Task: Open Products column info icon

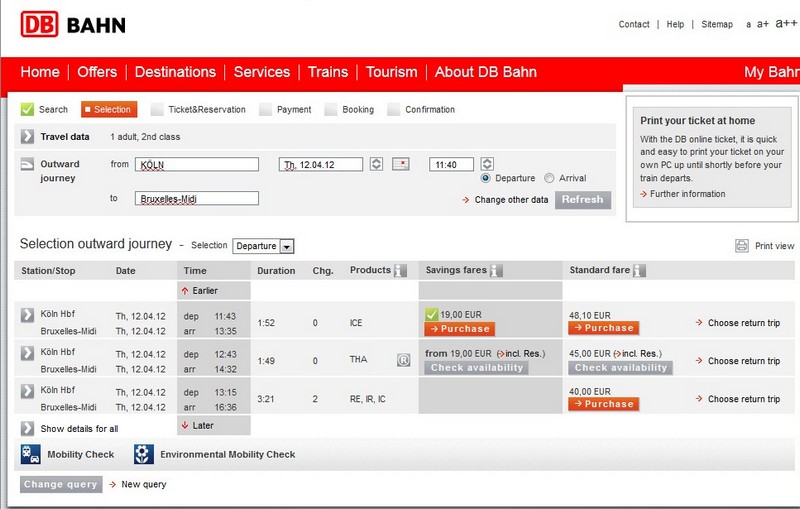Action: 401,270
